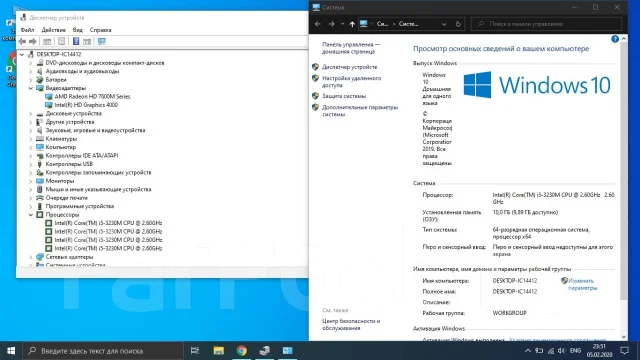
Task: Select Аудиовходы и аудиовыходы category
Action: (82, 71)
